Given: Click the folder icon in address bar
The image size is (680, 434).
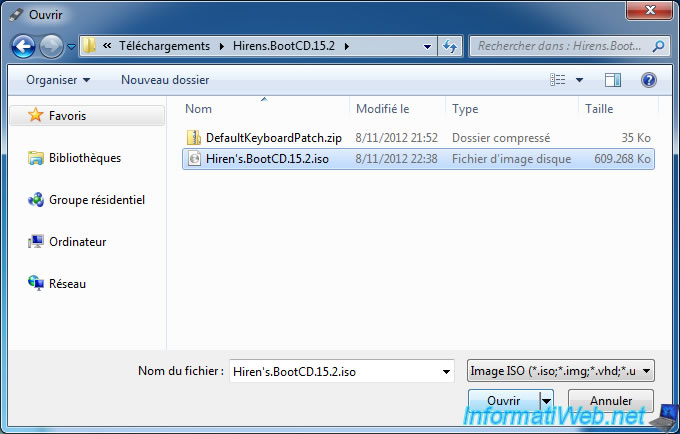Looking at the screenshot, I should [x=89, y=46].
